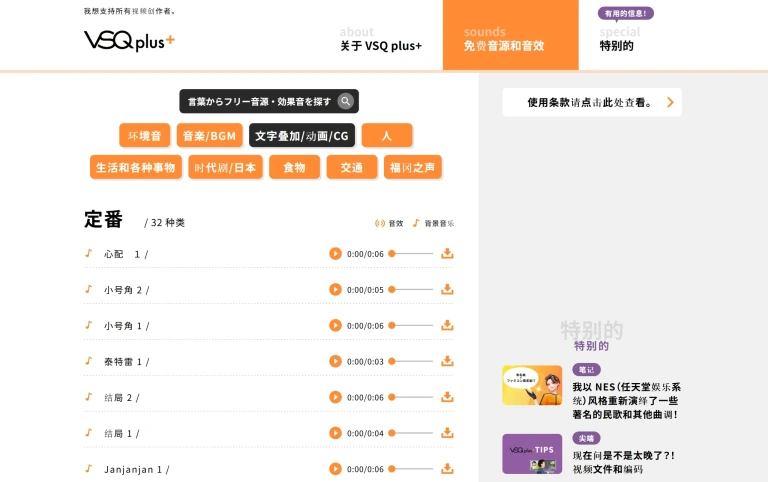Screen dimensions: 768x482
Task: Click the 心配 1 track title
Action: [x=126, y=254]
